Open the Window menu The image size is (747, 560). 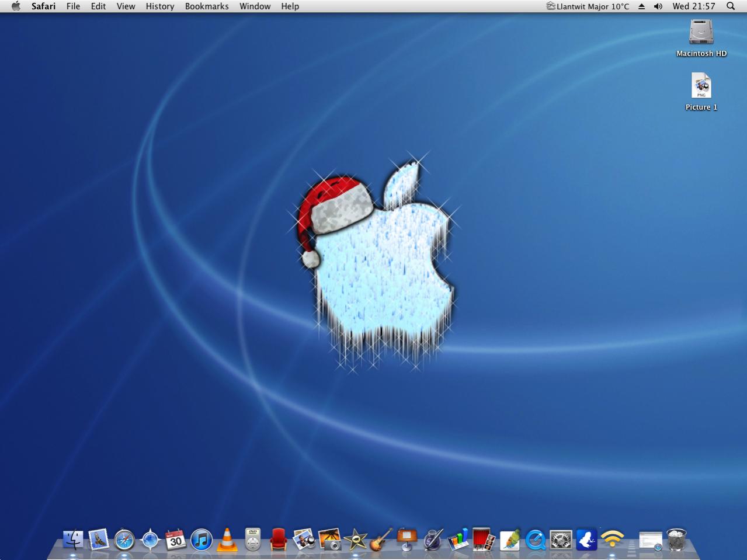tap(255, 6)
